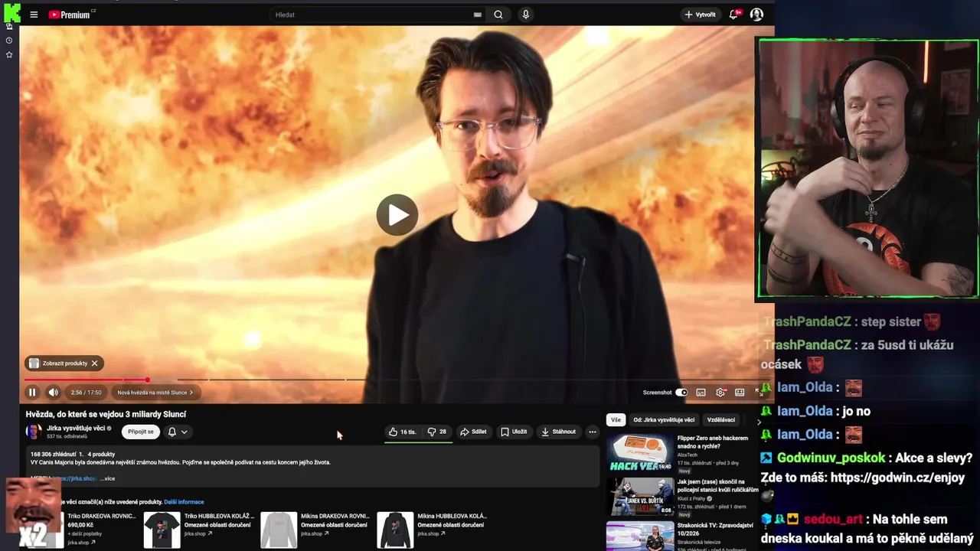Toggle subtitles with the captions icon
Image resolution: width=980 pixels, height=551 pixels.
[701, 393]
